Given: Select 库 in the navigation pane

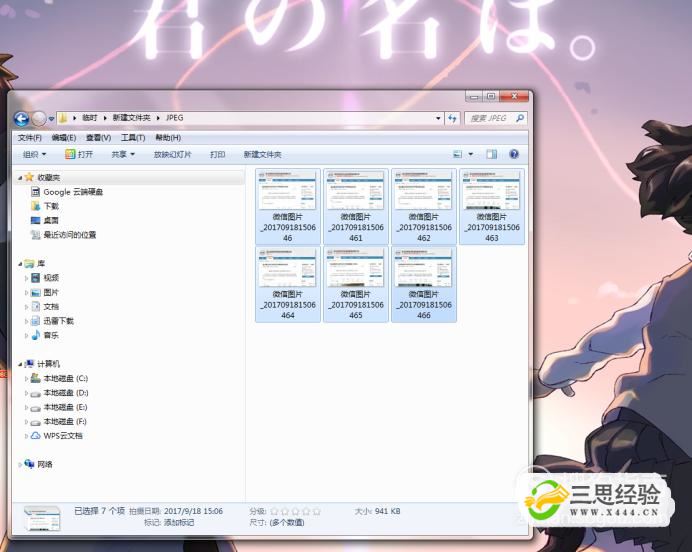Looking at the screenshot, I should point(41,263).
